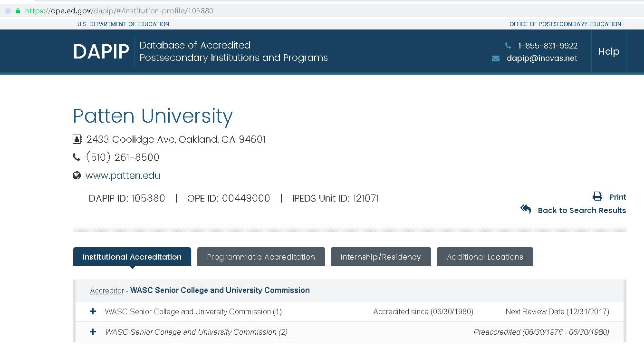Click the back arrow reply icon

(x=526, y=210)
